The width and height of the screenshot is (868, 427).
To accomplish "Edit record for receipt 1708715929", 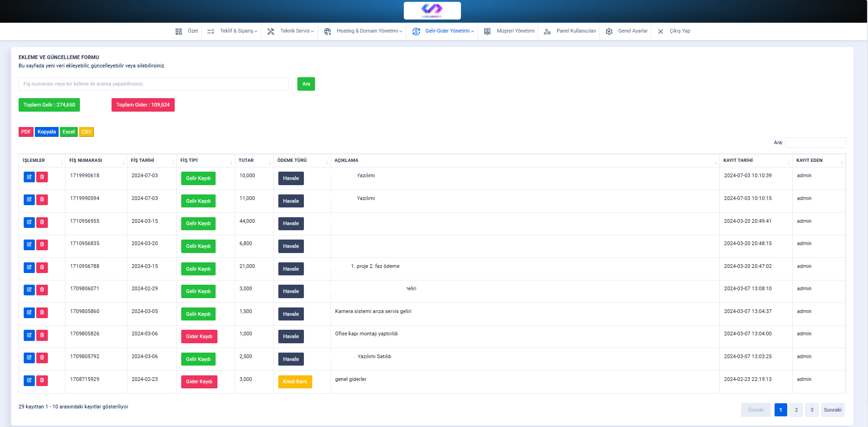I will click(29, 380).
